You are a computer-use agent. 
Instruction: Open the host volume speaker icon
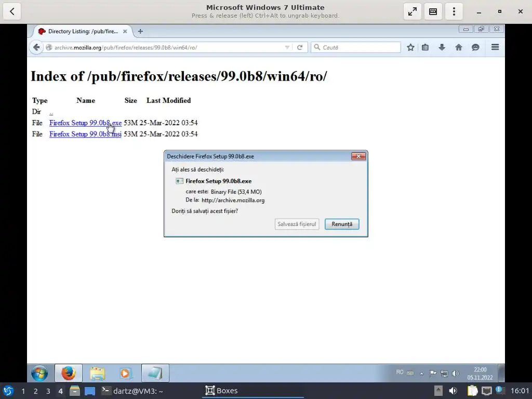[x=453, y=391]
